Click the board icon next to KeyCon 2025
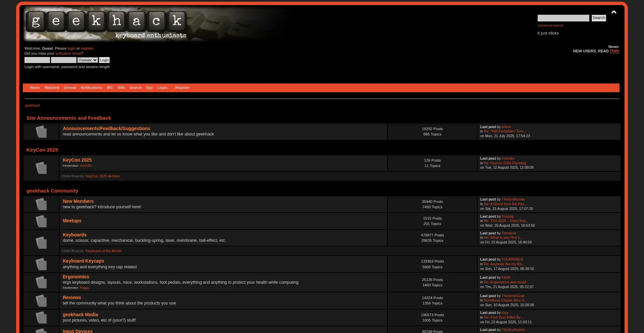644x333 pixels. click(41, 168)
